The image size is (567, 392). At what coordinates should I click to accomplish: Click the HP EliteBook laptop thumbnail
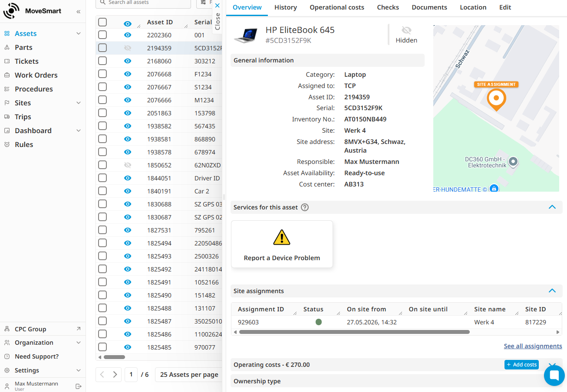click(246, 35)
